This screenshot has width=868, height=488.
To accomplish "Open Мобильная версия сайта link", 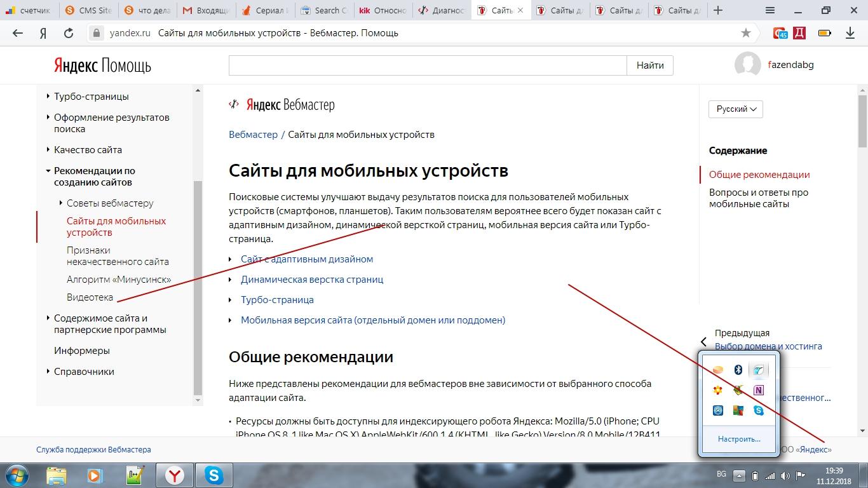I will tap(373, 320).
